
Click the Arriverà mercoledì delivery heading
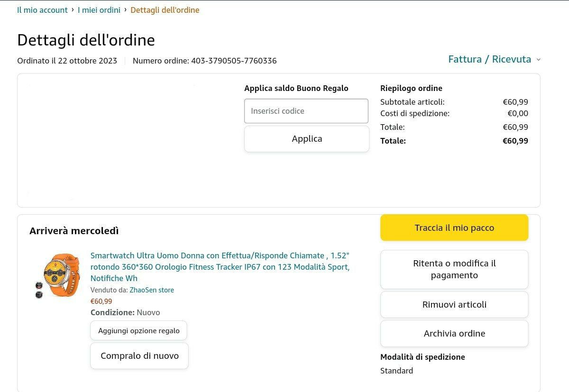coord(74,231)
